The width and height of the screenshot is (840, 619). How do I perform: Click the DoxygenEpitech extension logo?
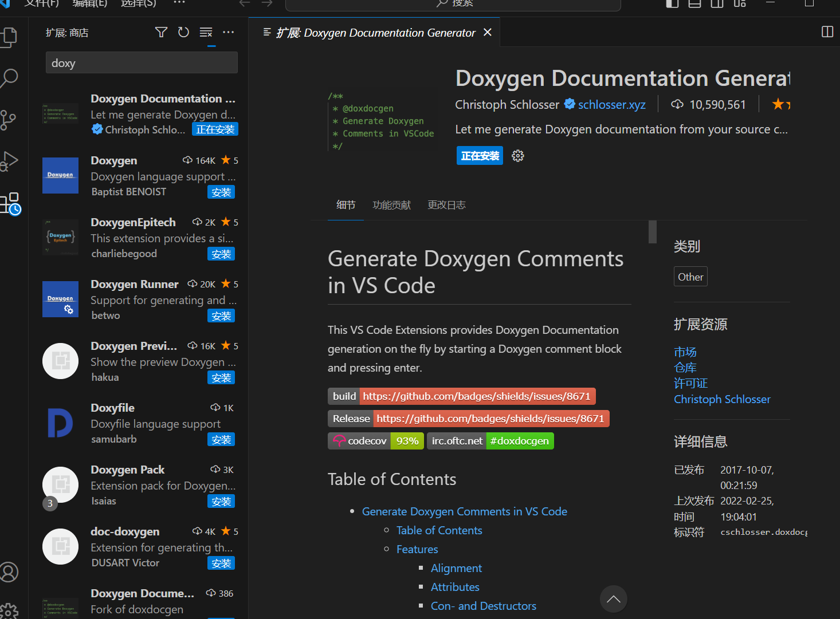pos(60,237)
